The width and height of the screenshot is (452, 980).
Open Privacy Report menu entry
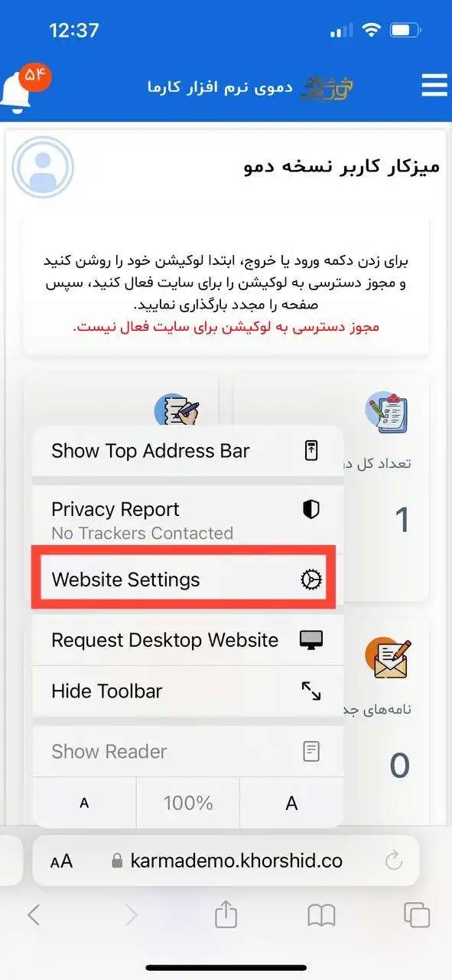click(188, 519)
